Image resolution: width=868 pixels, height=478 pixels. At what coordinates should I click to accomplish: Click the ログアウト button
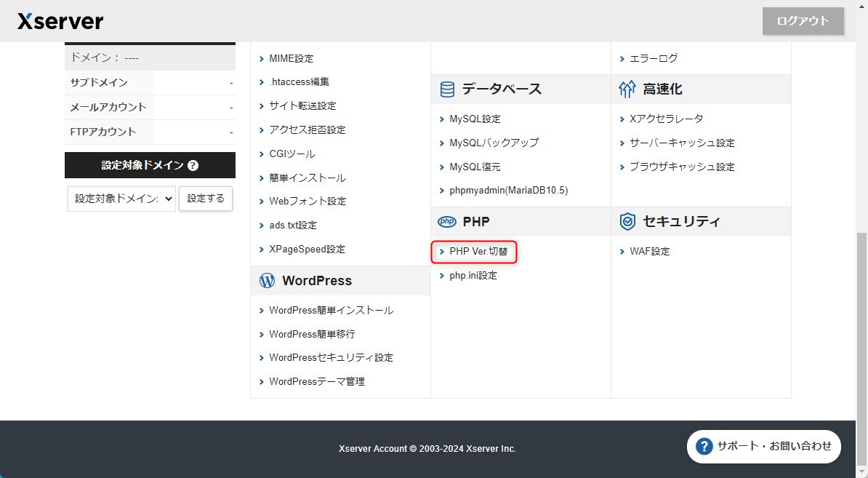803,21
